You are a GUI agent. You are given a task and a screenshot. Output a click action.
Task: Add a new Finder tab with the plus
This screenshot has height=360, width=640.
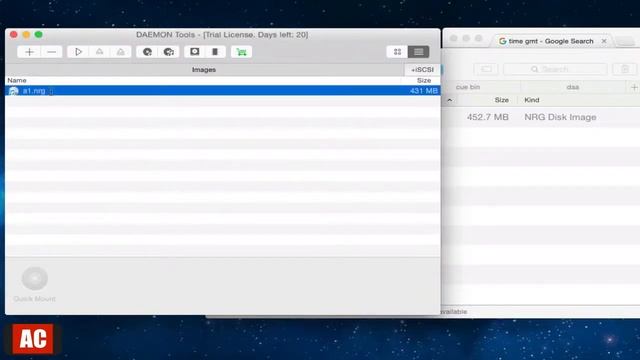(x=634, y=87)
